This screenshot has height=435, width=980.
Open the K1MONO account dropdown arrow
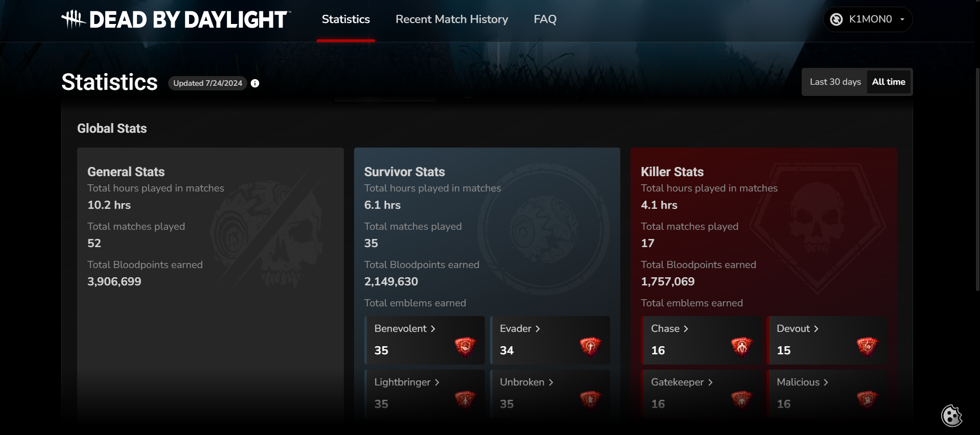(x=902, y=19)
